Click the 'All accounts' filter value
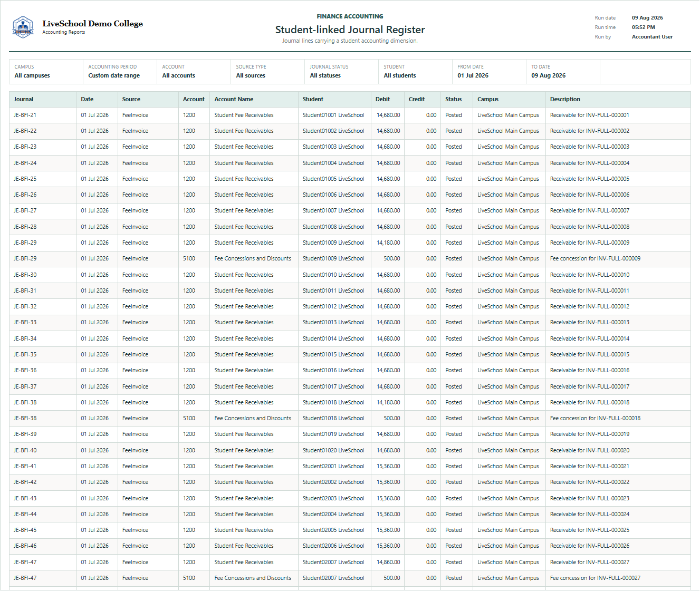The height and width of the screenshot is (591, 700). [179, 76]
